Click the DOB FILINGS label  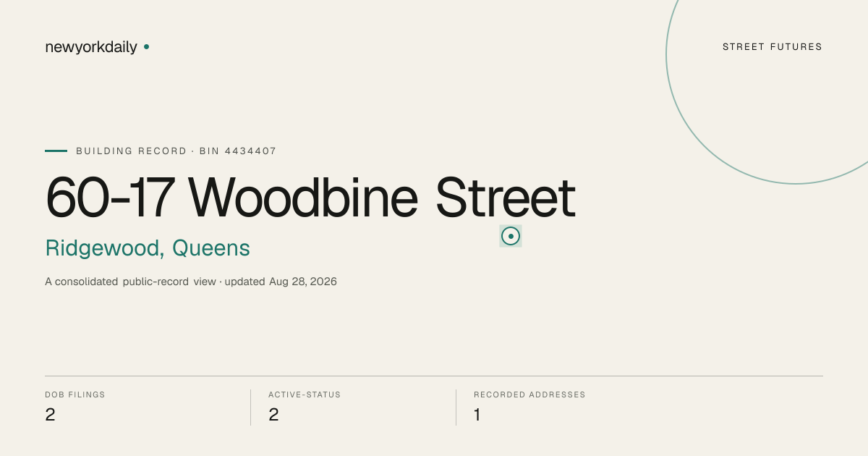point(75,395)
